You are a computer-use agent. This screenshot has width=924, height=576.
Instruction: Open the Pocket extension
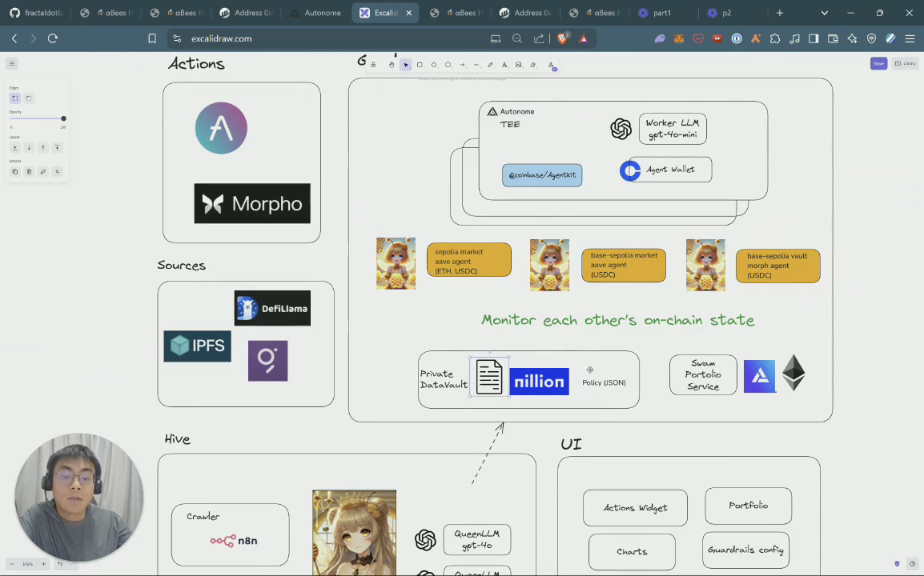point(698,38)
